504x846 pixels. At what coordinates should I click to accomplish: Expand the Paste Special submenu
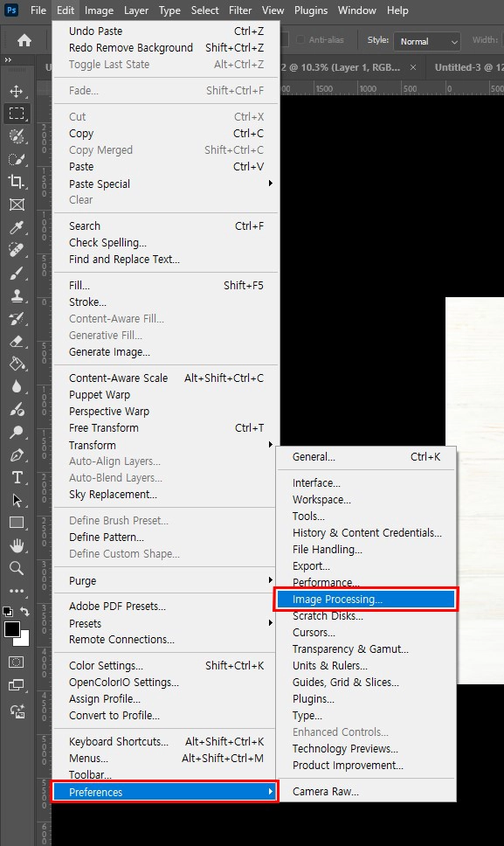click(166, 184)
